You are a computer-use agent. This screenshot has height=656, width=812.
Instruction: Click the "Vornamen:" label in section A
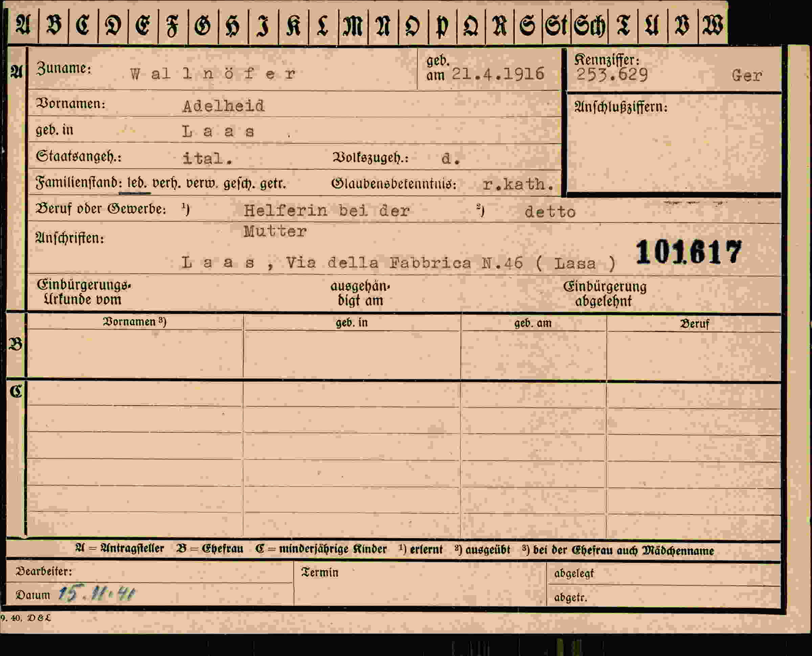coord(70,103)
